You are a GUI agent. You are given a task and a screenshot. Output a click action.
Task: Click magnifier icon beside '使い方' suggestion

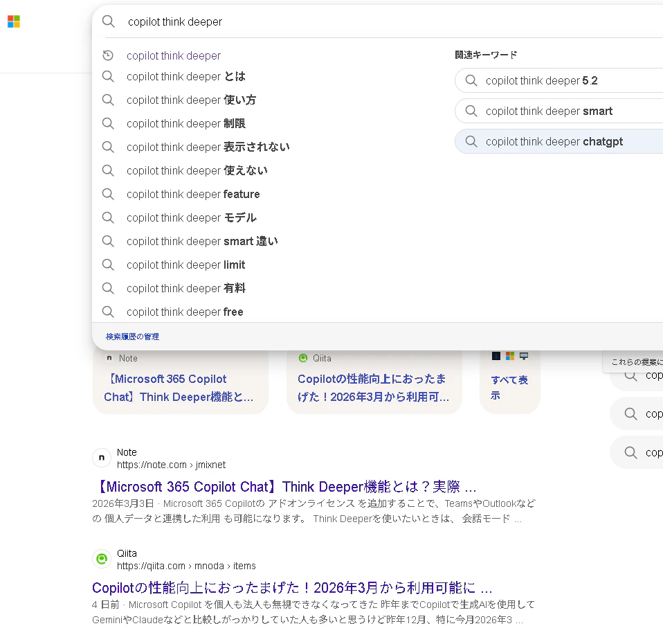[108, 100]
